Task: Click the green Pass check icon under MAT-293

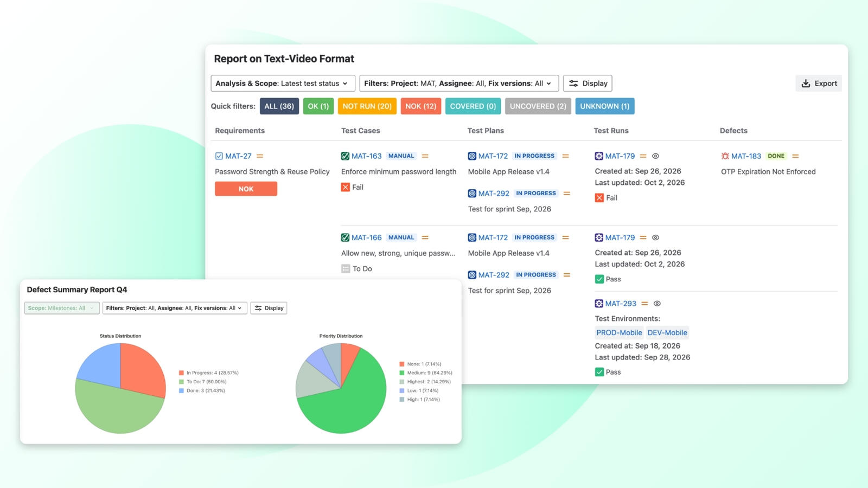Action: click(599, 372)
